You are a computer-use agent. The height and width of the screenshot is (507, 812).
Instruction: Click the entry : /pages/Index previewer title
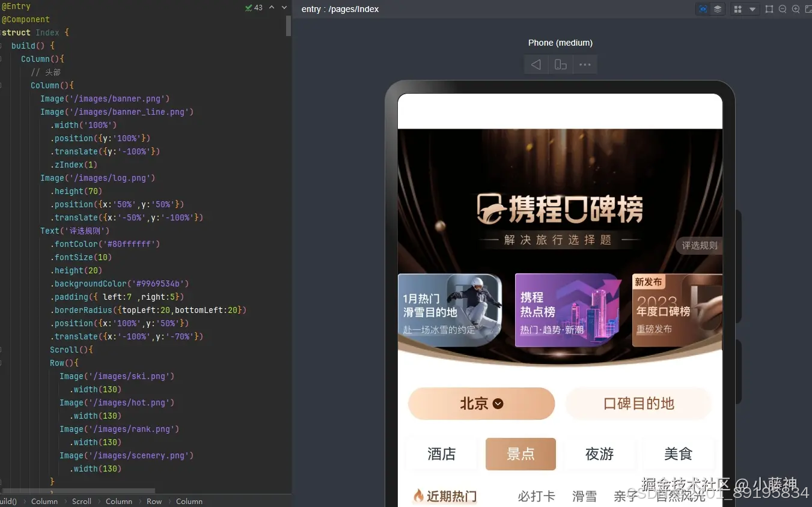click(340, 9)
